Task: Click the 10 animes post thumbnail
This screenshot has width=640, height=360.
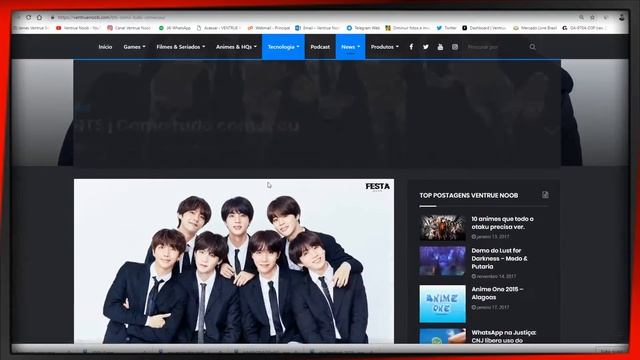Action: 442,228
